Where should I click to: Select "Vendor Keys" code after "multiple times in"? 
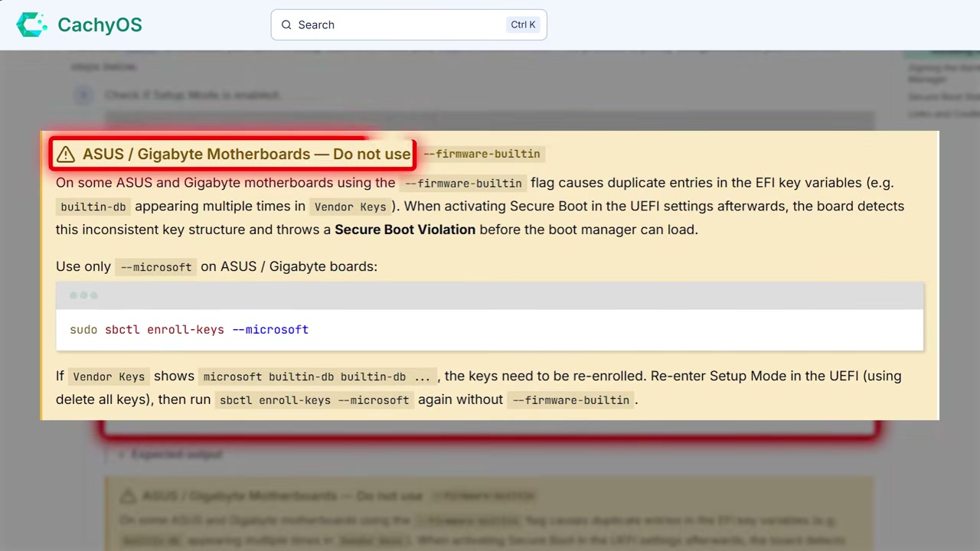pyautogui.click(x=351, y=207)
